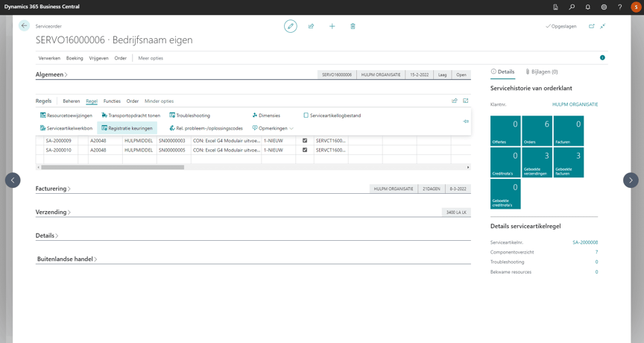This screenshot has width=644, height=343.
Task: Create new record with plus icon
Action: click(x=332, y=26)
